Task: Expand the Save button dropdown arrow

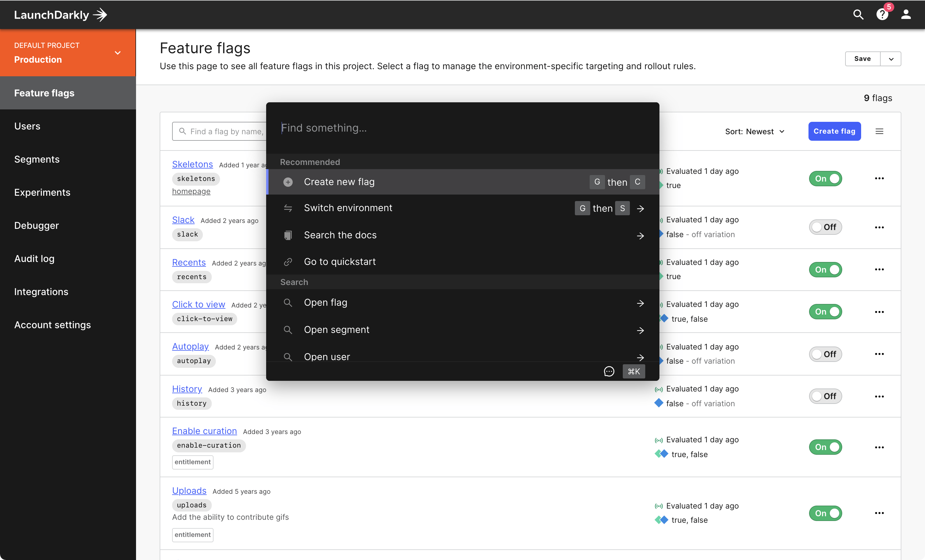Action: 891,59
